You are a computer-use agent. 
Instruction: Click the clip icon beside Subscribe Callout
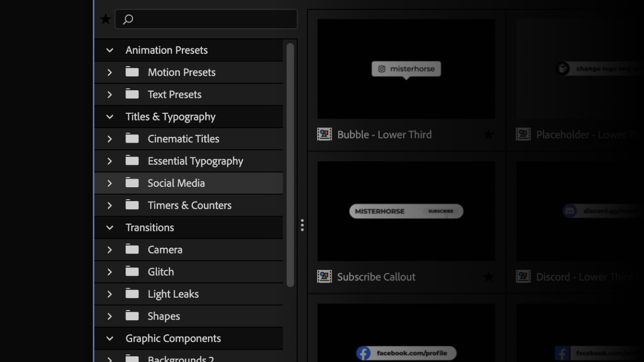[x=324, y=277]
